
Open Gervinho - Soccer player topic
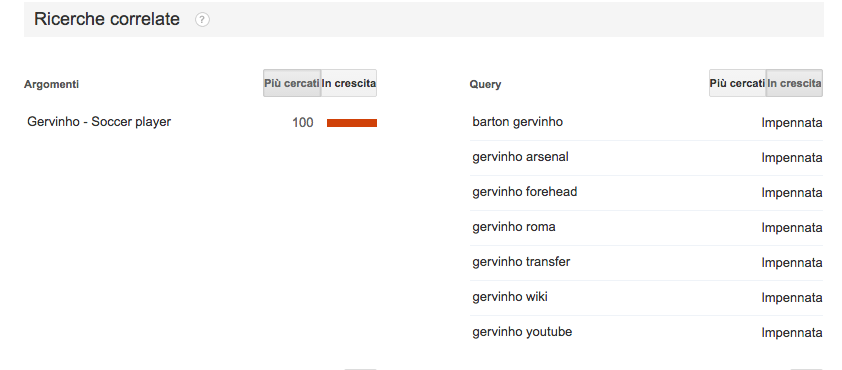[99, 122]
